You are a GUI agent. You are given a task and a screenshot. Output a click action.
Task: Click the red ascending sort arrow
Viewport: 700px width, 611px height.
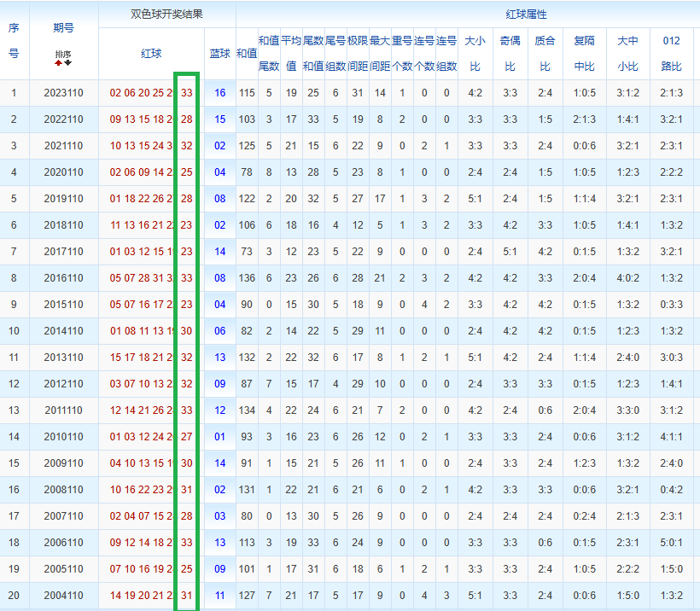(x=59, y=63)
